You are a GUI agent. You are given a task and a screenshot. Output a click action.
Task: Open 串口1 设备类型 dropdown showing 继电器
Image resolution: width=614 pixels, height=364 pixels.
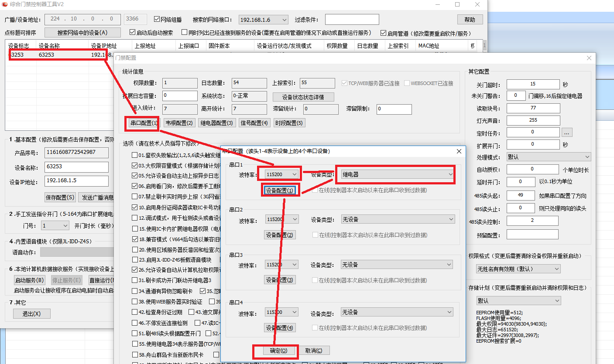[397, 174]
